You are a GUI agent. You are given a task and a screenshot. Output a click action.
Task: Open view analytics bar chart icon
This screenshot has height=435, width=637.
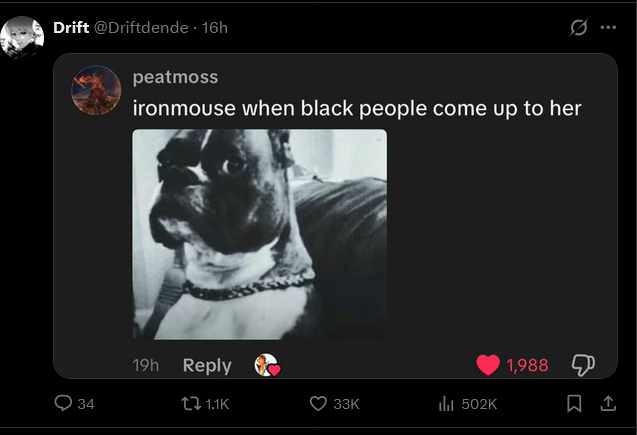(446, 404)
